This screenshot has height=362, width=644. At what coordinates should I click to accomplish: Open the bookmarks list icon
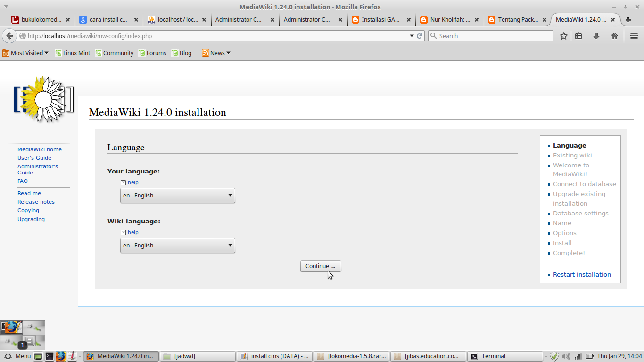(579, 36)
